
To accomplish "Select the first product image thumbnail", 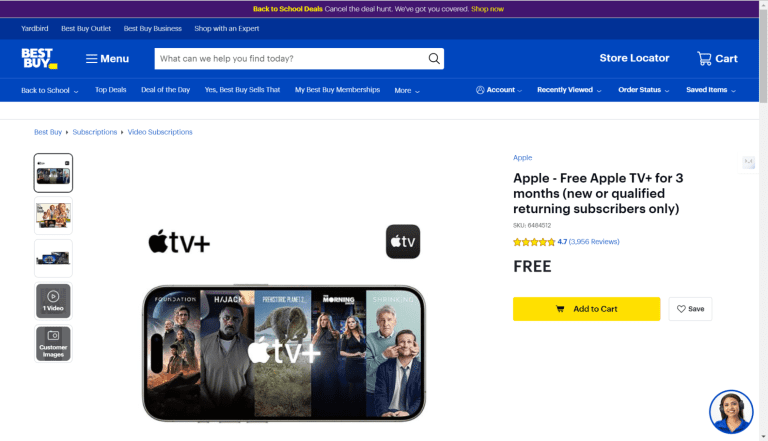I will coord(53,173).
